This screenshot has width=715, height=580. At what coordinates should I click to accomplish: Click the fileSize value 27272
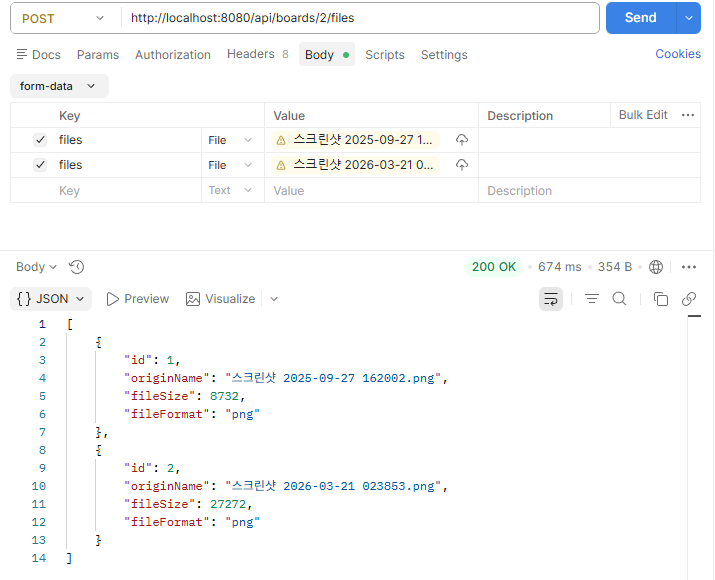228,504
